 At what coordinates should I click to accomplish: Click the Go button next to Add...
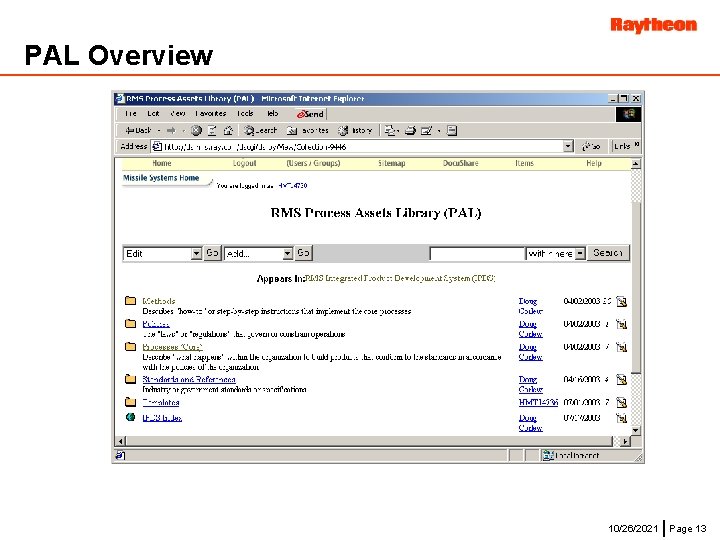pos(303,253)
